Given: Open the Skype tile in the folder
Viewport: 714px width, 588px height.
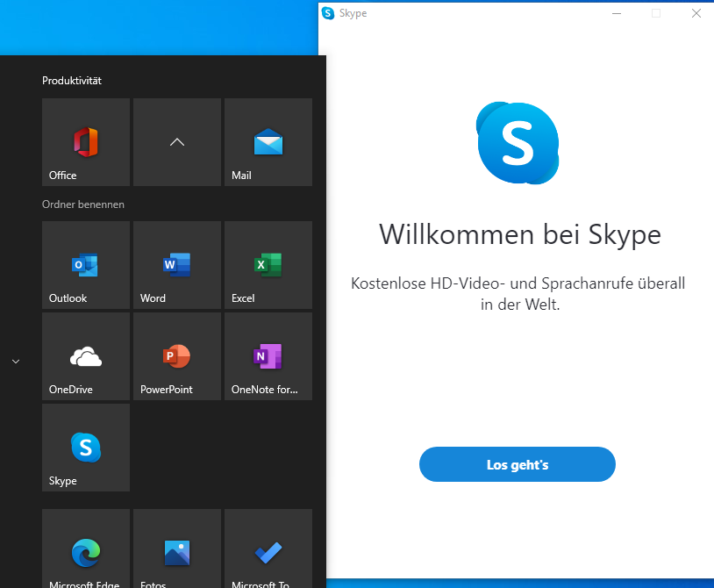Looking at the screenshot, I should pos(86,448).
